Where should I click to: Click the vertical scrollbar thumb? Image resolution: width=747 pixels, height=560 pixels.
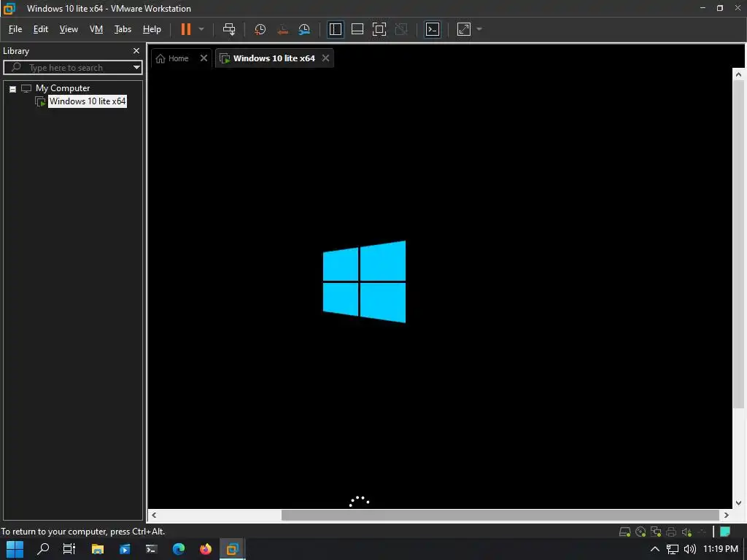pyautogui.click(x=738, y=244)
